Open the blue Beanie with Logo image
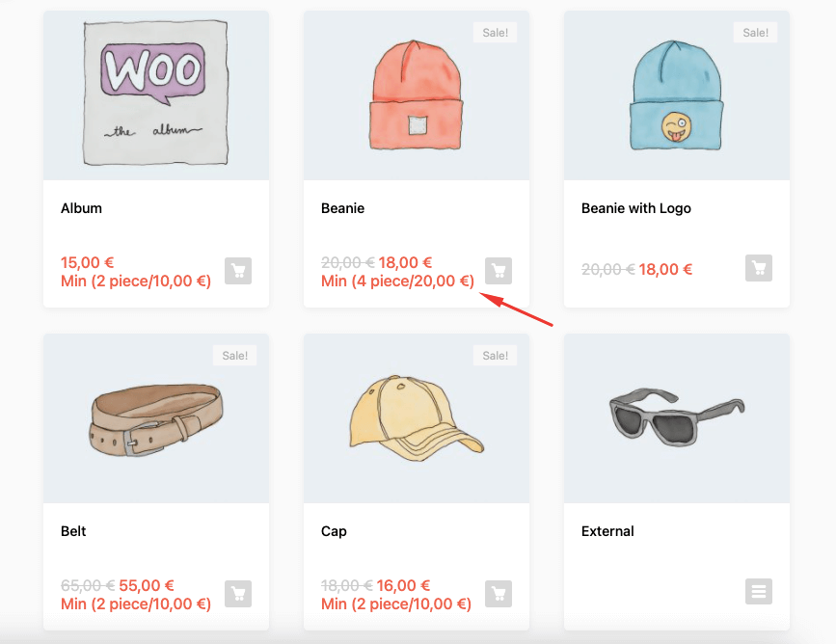 677,96
